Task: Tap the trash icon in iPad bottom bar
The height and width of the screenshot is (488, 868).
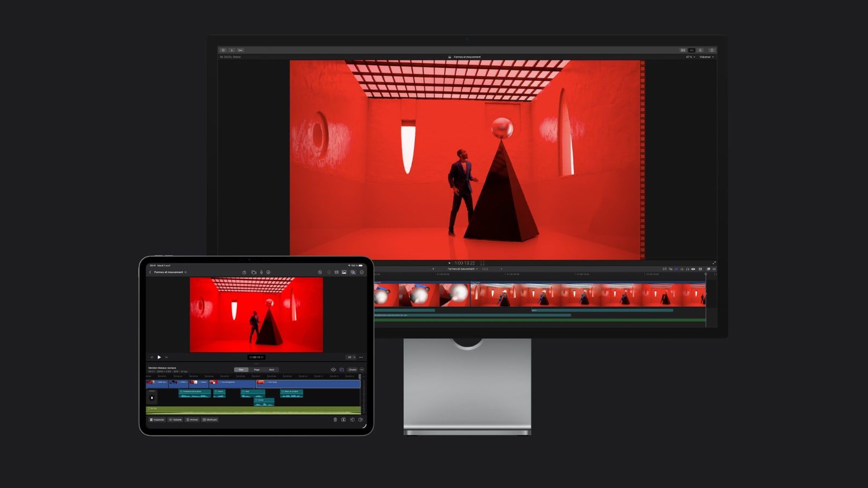Action: (x=335, y=419)
